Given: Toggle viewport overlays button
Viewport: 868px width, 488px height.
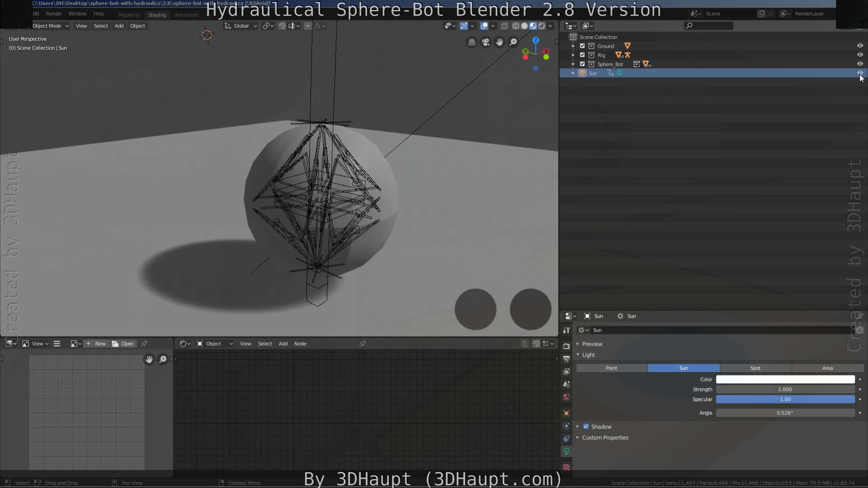Looking at the screenshot, I should tap(484, 26).
